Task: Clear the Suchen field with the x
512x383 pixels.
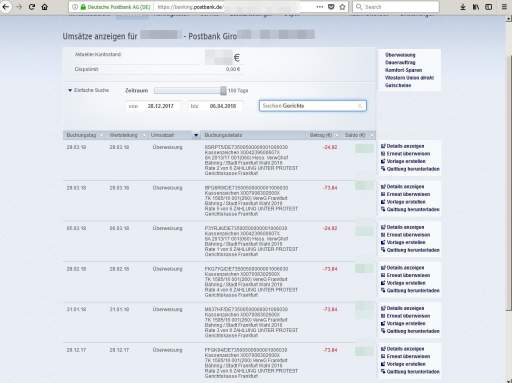Action: coord(360,106)
